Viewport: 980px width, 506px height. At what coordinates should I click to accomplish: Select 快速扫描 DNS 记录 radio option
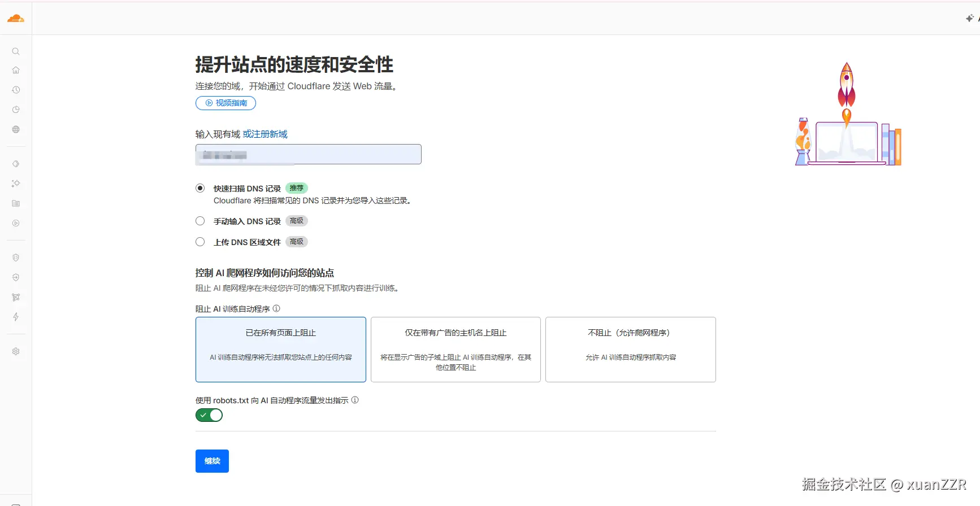click(200, 188)
